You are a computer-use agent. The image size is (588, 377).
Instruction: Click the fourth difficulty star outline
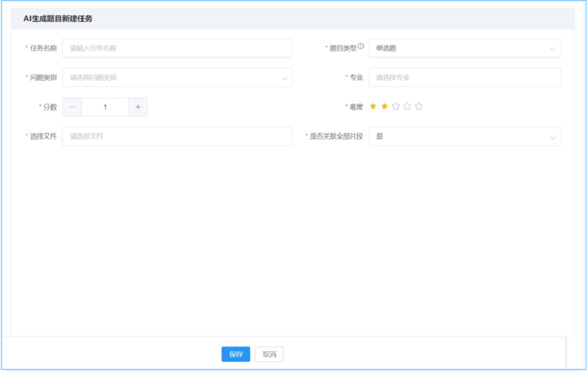tap(407, 107)
